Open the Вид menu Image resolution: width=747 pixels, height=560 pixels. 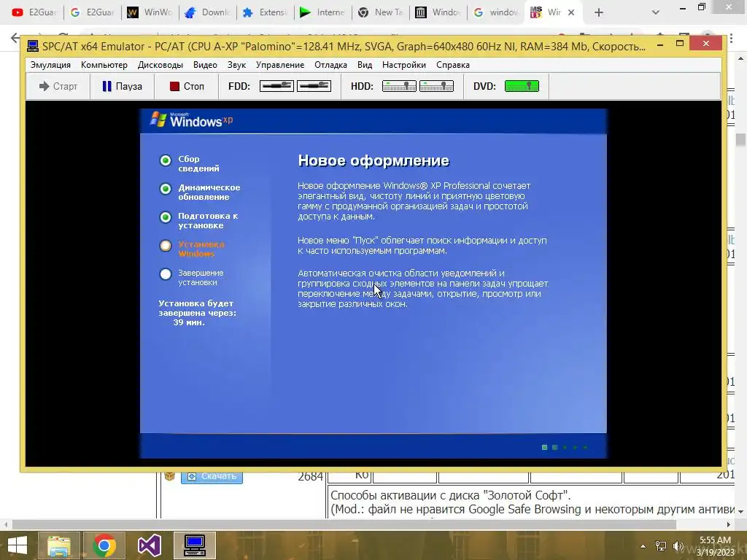pos(365,65)
